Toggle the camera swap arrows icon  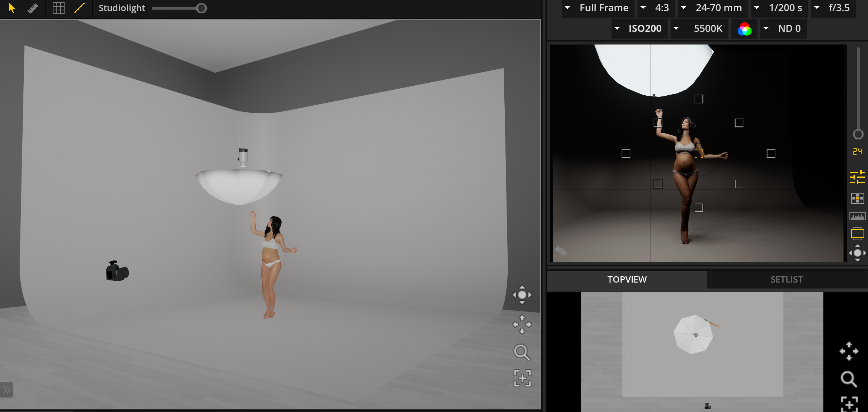coord(561,251)
